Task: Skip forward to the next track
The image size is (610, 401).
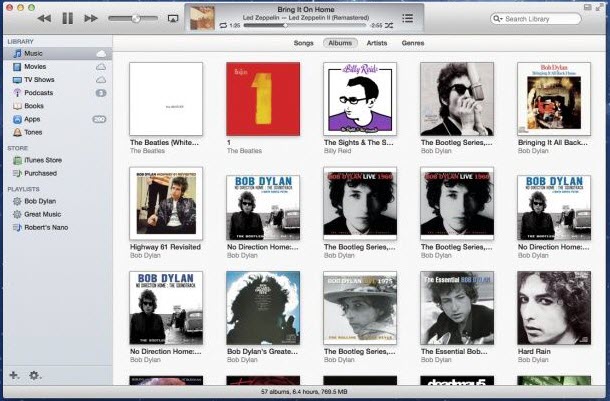Action: [91, 18]
